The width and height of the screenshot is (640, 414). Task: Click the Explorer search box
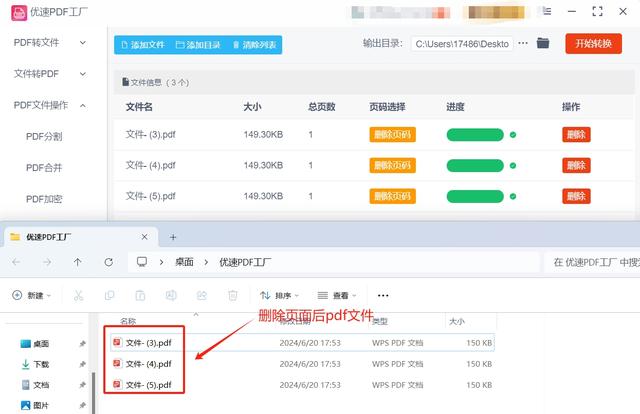[592, 262]
